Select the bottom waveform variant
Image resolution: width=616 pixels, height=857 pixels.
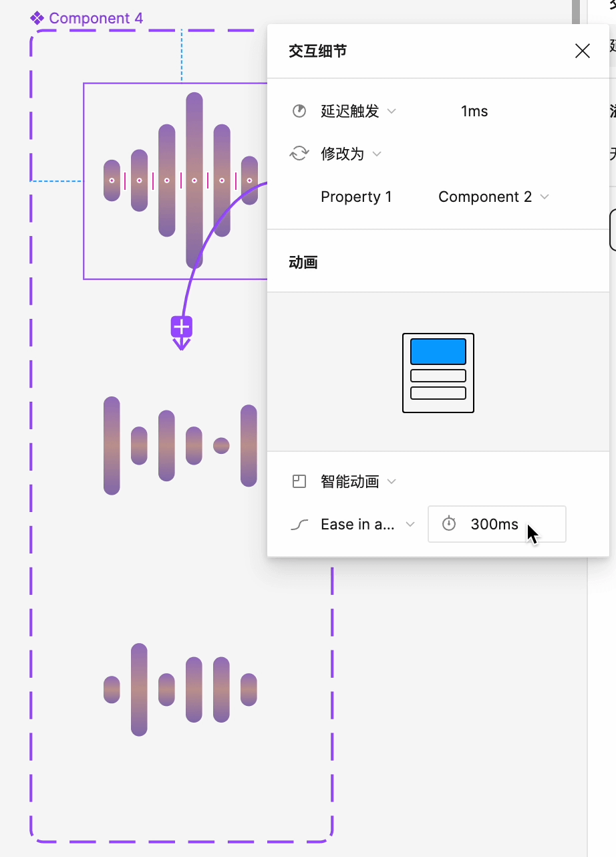pos(180,689)
